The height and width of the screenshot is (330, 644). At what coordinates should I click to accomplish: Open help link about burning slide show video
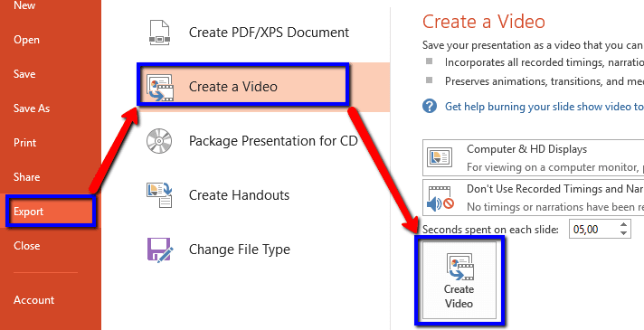click(545, 107)
